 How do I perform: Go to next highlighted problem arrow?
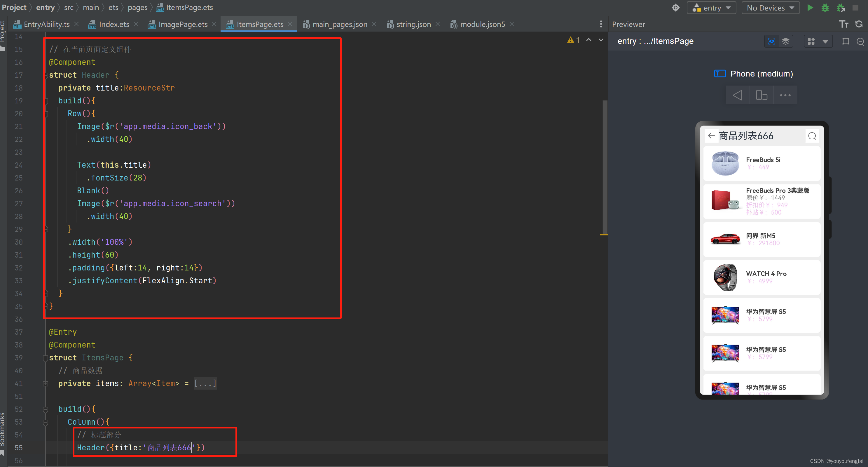[601, 40]
